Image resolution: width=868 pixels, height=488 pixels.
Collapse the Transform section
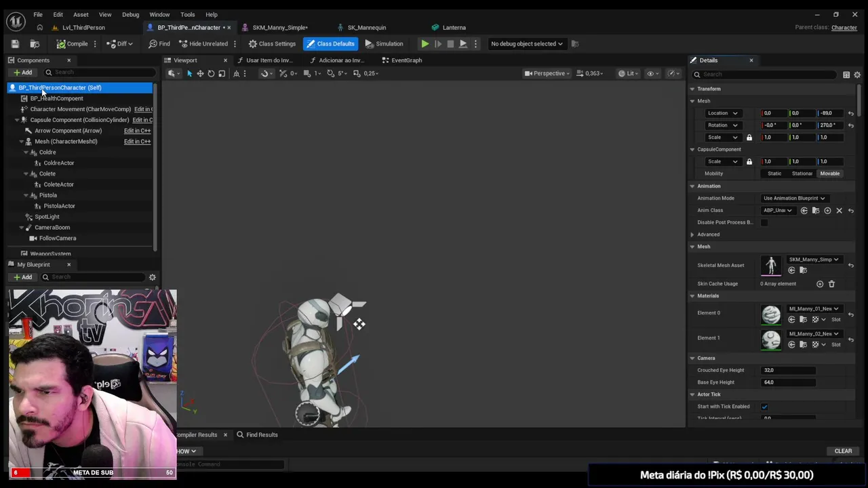pos(692,89)
